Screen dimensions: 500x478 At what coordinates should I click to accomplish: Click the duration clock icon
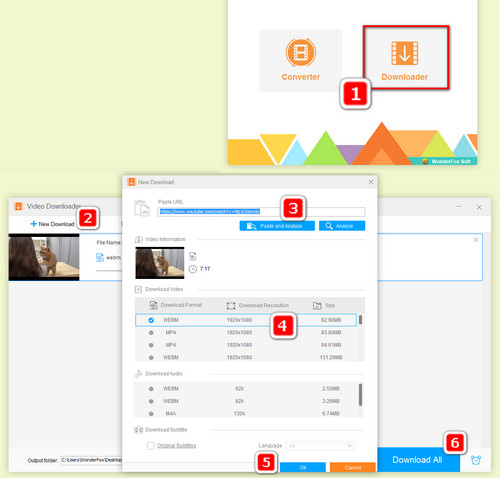coord(193,269)
